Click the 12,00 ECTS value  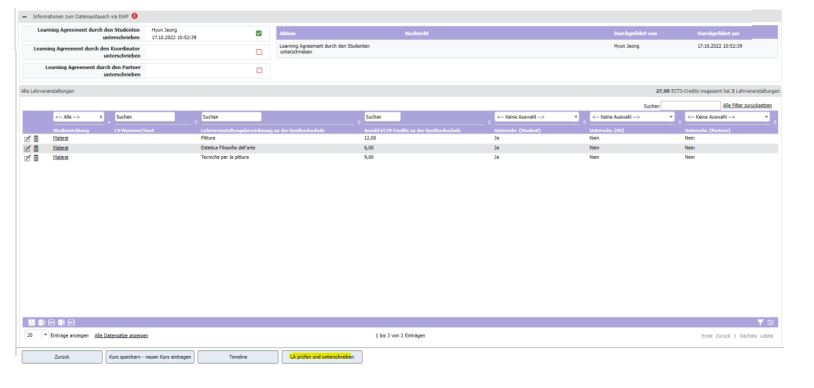370,139
